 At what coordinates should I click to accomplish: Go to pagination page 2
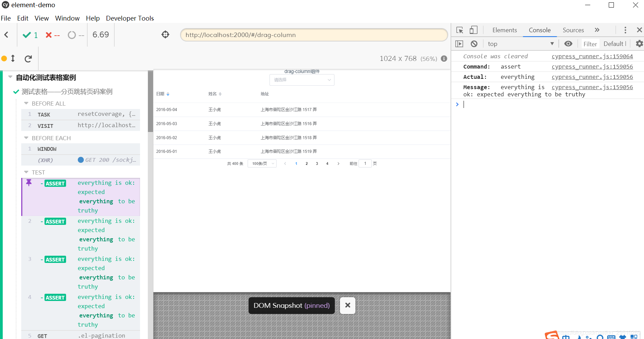tap(306, 164)
